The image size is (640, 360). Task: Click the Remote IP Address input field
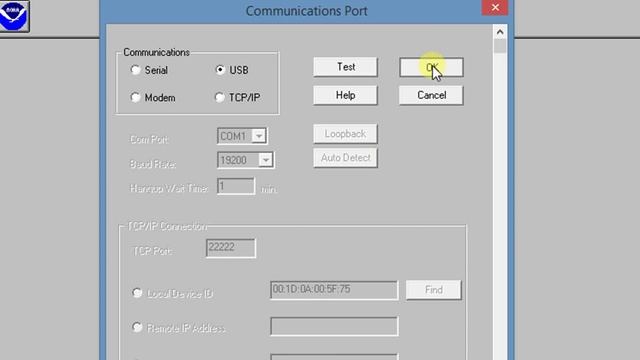[334, 327]
